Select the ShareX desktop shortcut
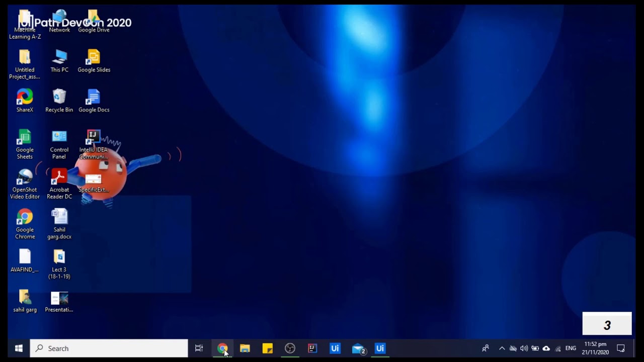 (x=25, y=101)
